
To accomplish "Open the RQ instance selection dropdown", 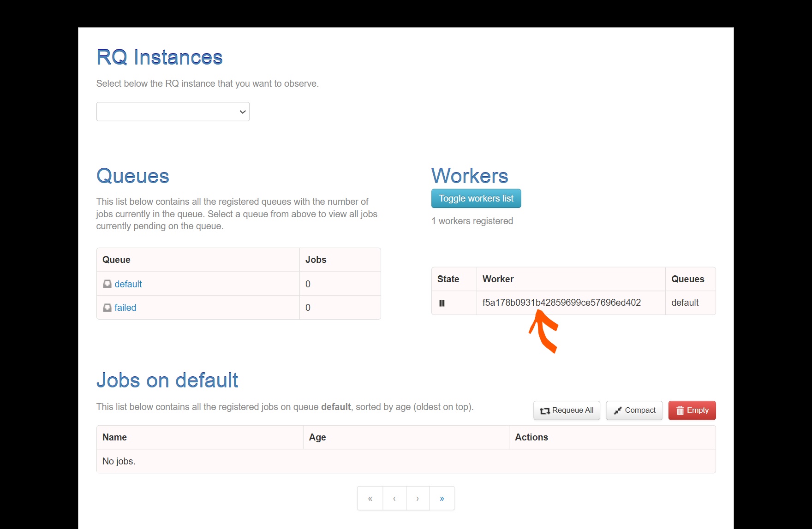I will click(x=173, y=112).
